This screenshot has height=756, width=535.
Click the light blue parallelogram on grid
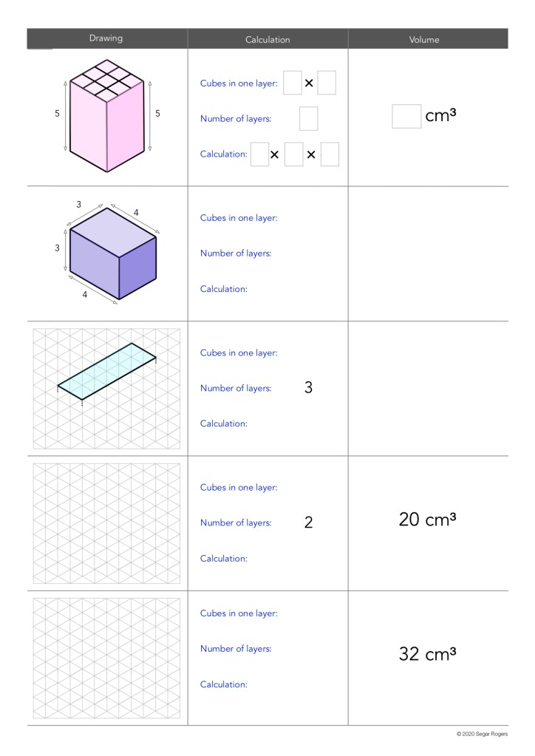[x=107, y=372]
